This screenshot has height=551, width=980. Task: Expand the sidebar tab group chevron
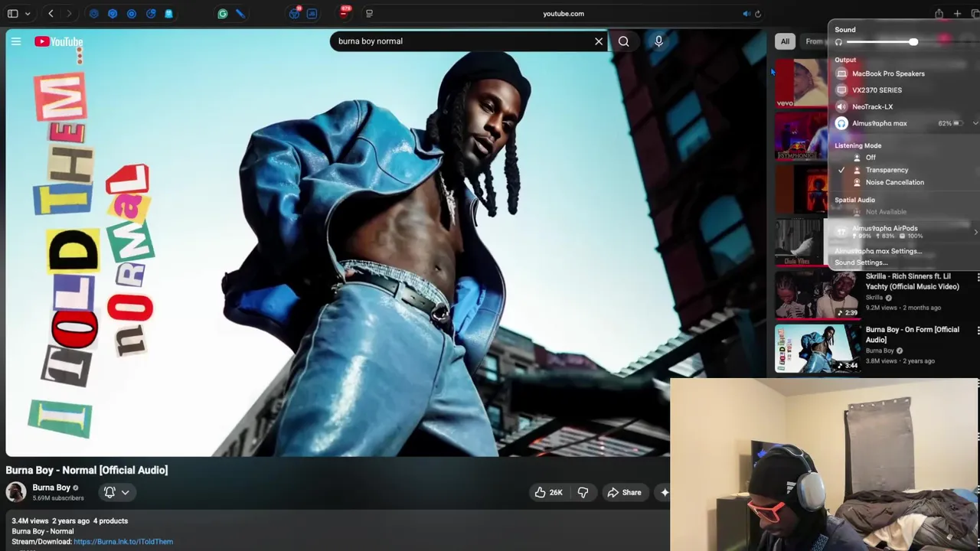tap(28, 14)
